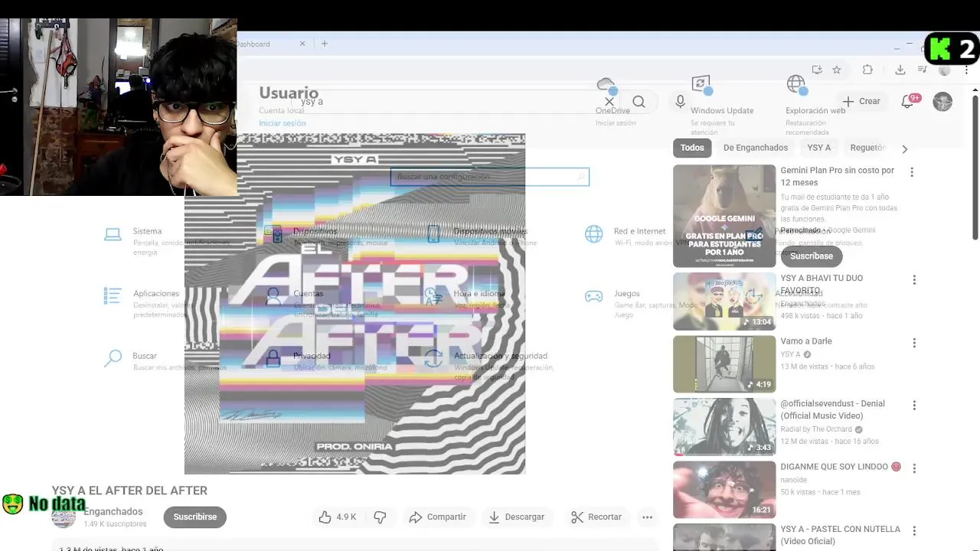Download the video with Descargar
Viewport: 980px width, 551px height.
(x=516, y=517)
